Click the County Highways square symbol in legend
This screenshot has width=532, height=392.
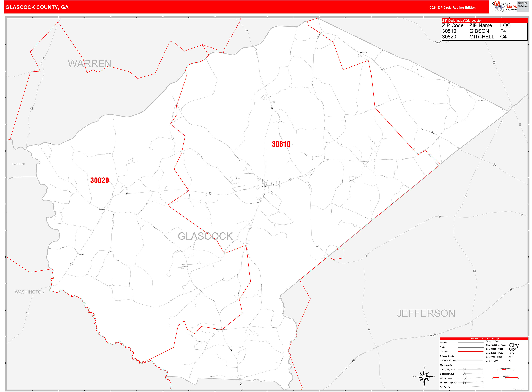click(x=465, y=369)
